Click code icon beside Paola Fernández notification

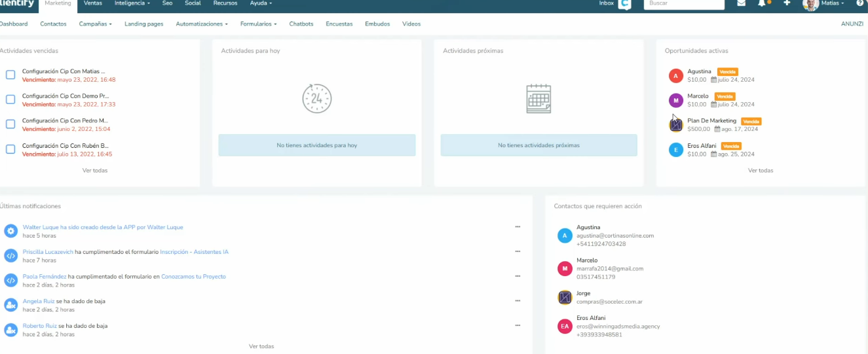point(10,280)
